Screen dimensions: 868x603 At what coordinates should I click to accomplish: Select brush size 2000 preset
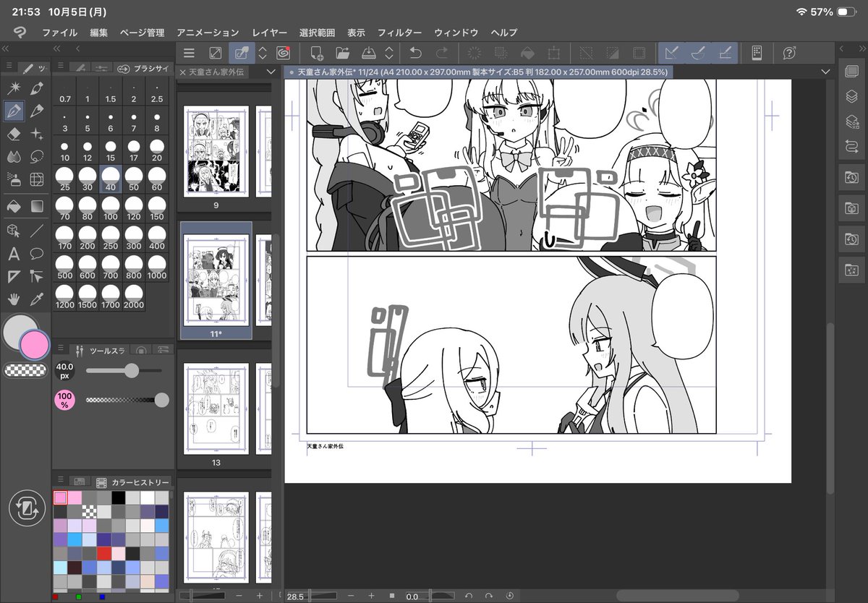coord(134,296)
